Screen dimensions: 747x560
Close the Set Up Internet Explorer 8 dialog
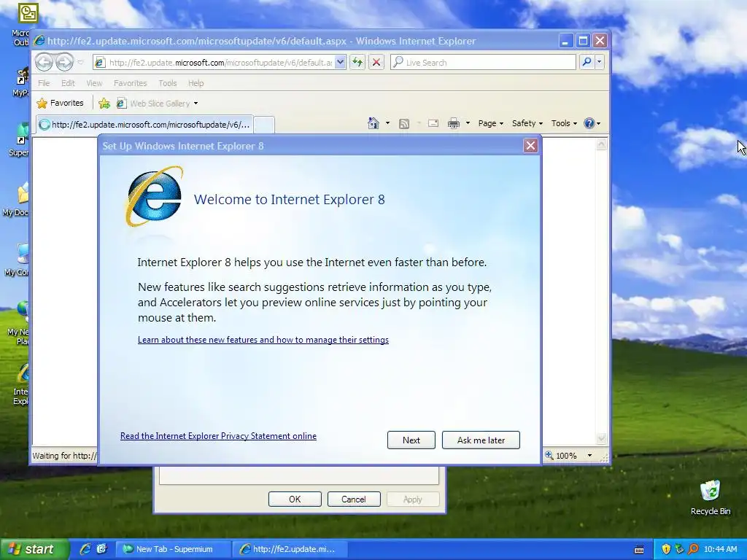pyautogui.click(x=530, y=146)
